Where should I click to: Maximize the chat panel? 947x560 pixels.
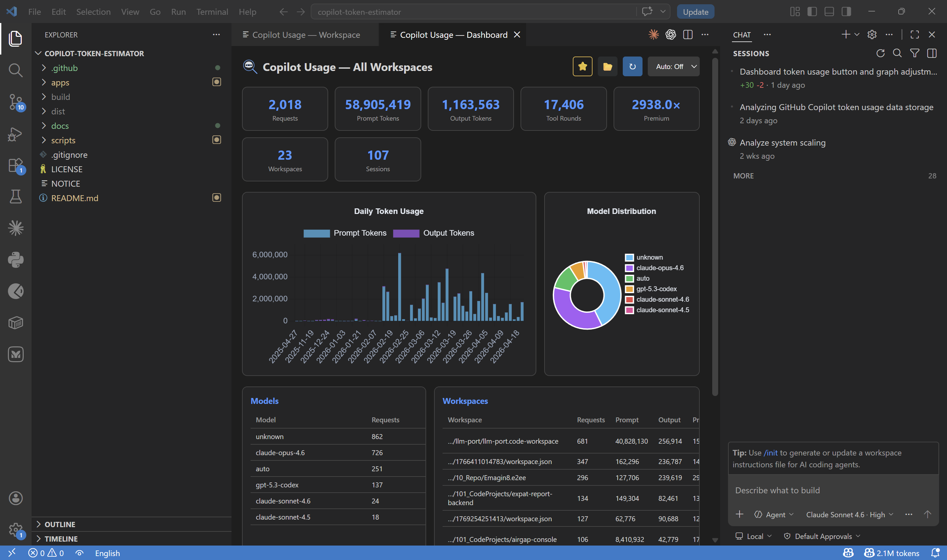coord(914,35)
